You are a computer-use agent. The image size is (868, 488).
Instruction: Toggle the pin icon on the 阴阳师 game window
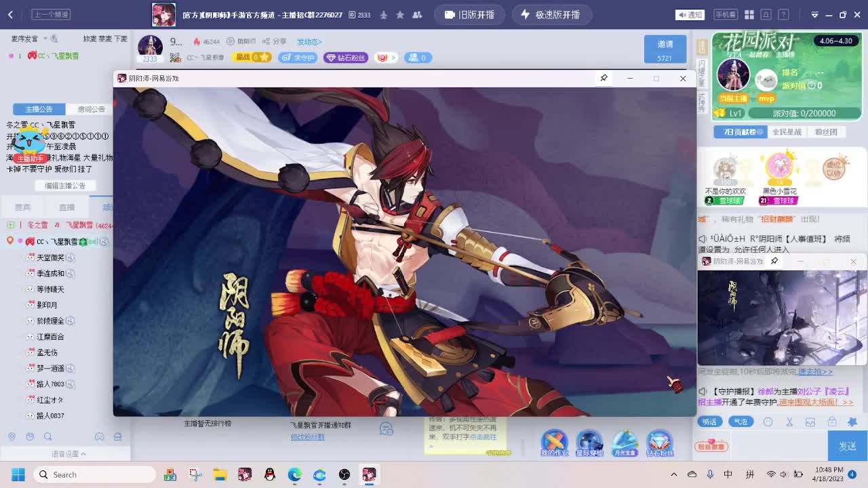tap(604, 78)
